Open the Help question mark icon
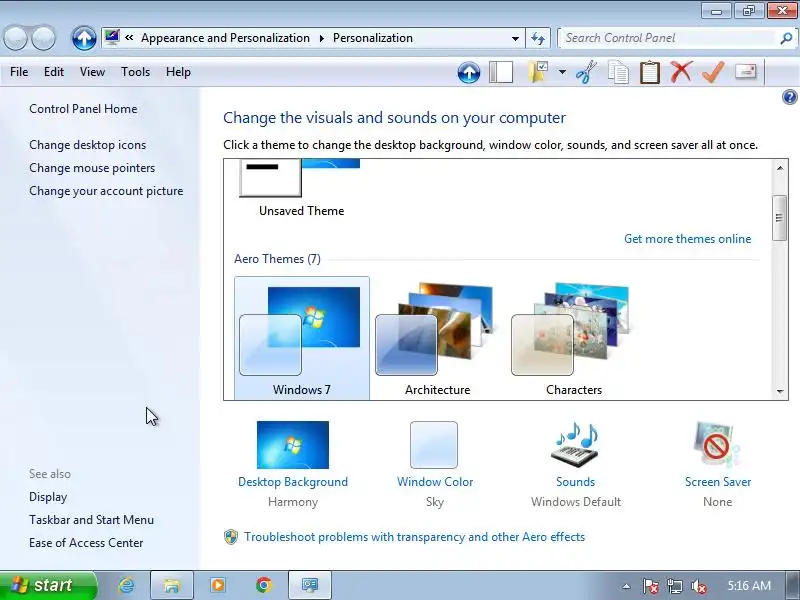This screenshot has height=600, width=800. [789, 97]
